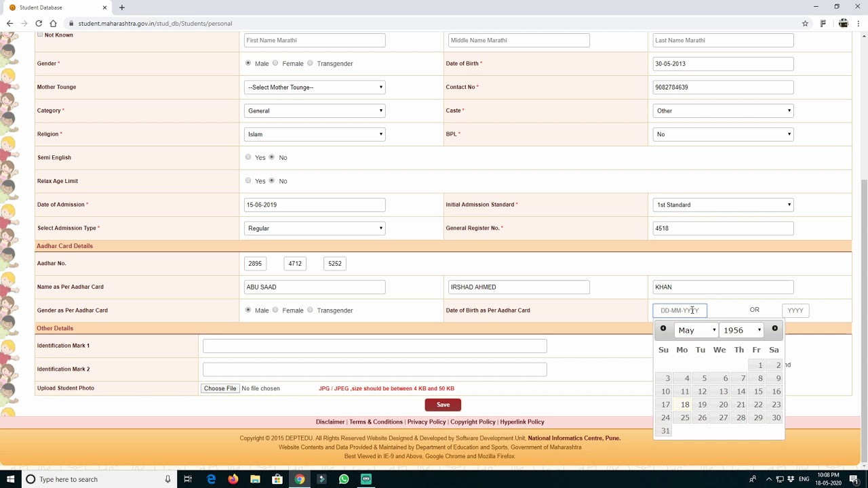Viewport: 868px width, 488px height.
Task: Click the Aadhar YYYY year field
Action: (795, 310)
